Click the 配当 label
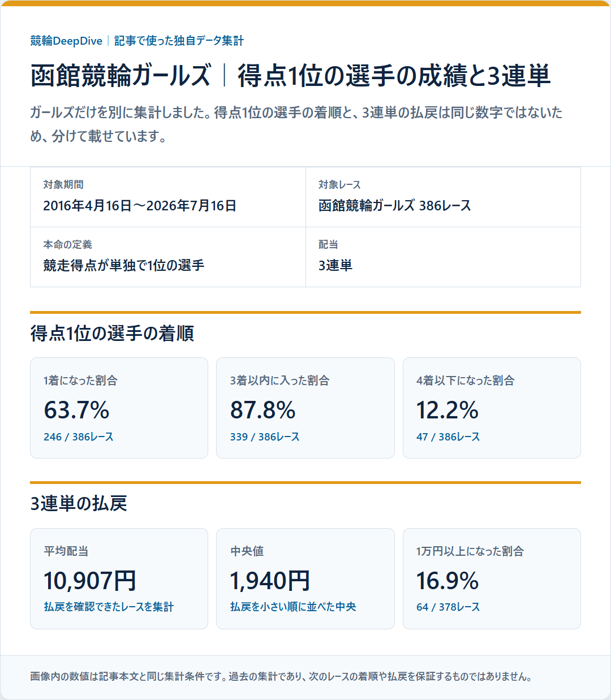This screenshot has width=611, height=700. click(x=328, y=244)
